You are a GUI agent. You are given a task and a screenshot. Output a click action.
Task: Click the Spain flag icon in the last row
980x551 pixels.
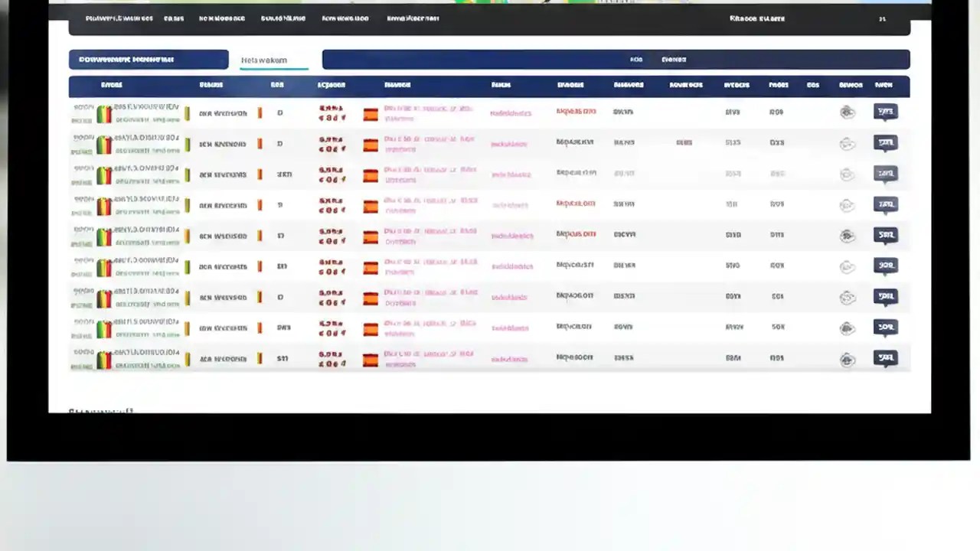(371, 358)
